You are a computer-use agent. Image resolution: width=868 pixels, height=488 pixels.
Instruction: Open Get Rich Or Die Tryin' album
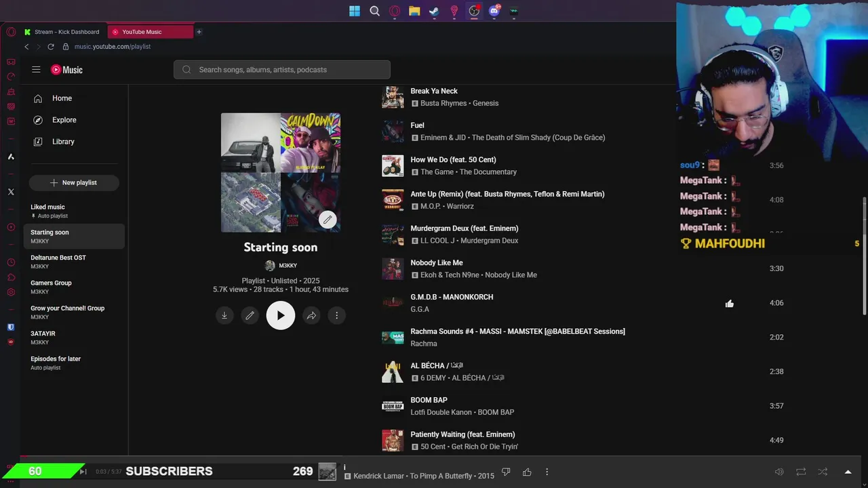(485, 447)
